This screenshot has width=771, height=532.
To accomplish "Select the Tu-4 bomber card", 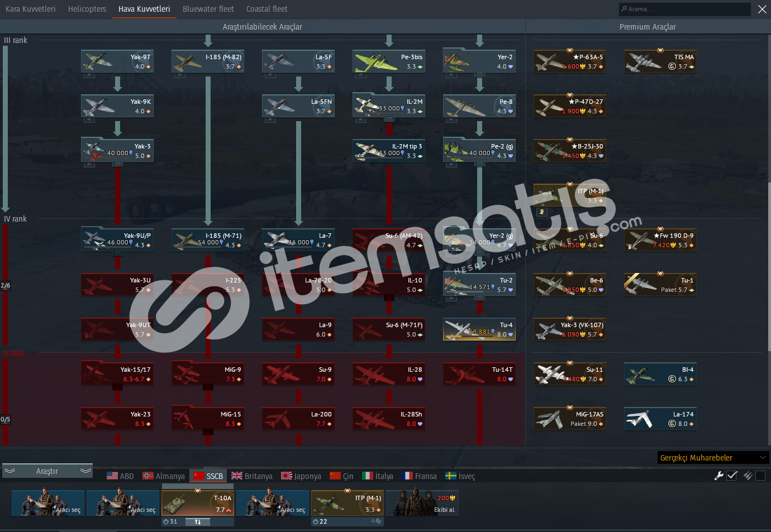I will coord(479,329).
